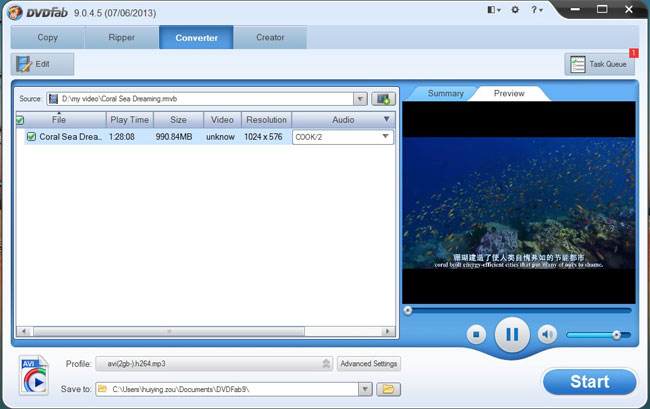This screenshot has width=650, height=409.
Task: Sort by the Video column header
Action: pos(222,120)
